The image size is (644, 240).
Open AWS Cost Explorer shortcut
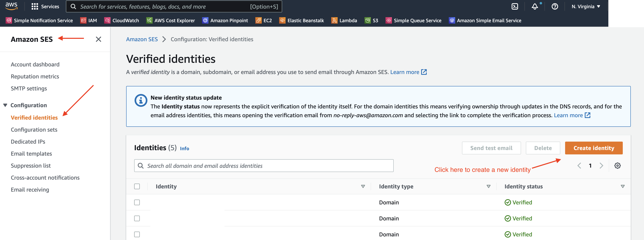click(x=170, y=20)
